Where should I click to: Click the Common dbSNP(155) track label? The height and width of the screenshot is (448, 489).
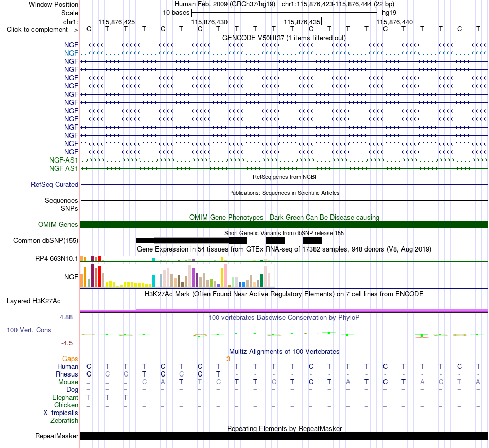tap(46, 241)
